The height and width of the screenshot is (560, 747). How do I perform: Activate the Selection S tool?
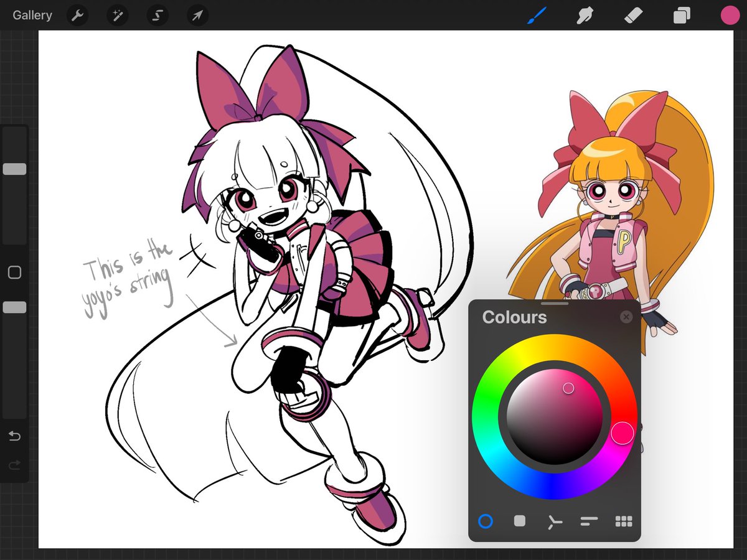(157, 16)
